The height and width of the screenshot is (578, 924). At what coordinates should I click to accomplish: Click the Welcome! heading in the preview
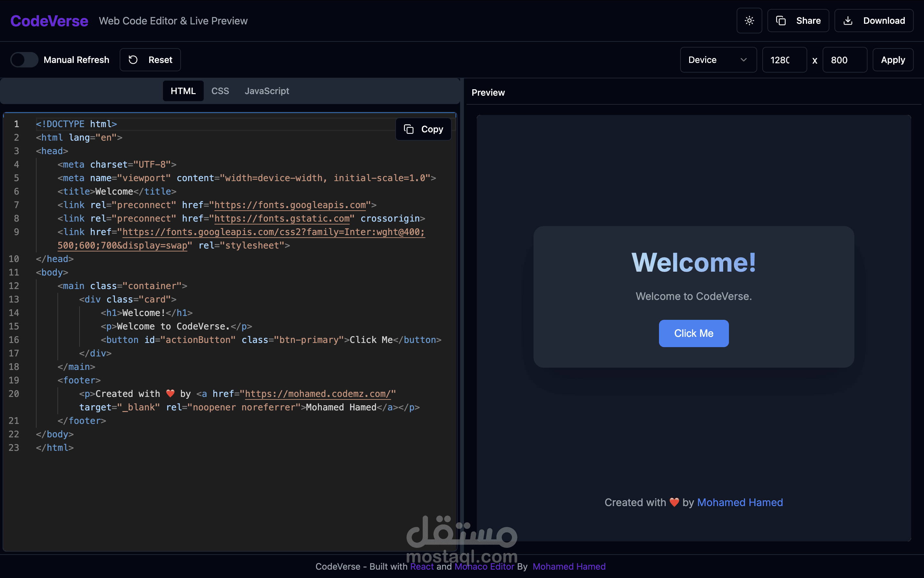pyautogui.click(x=694, y=263)
